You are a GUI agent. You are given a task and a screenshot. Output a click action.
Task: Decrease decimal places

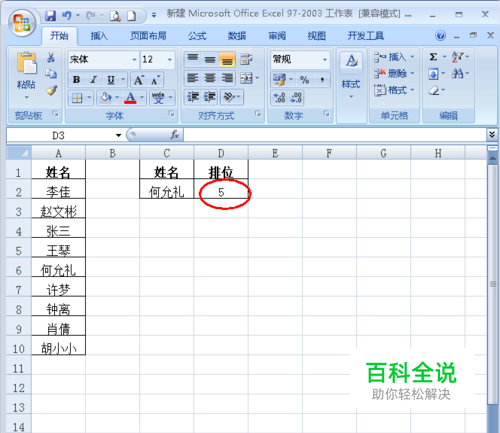click(296, 97)
